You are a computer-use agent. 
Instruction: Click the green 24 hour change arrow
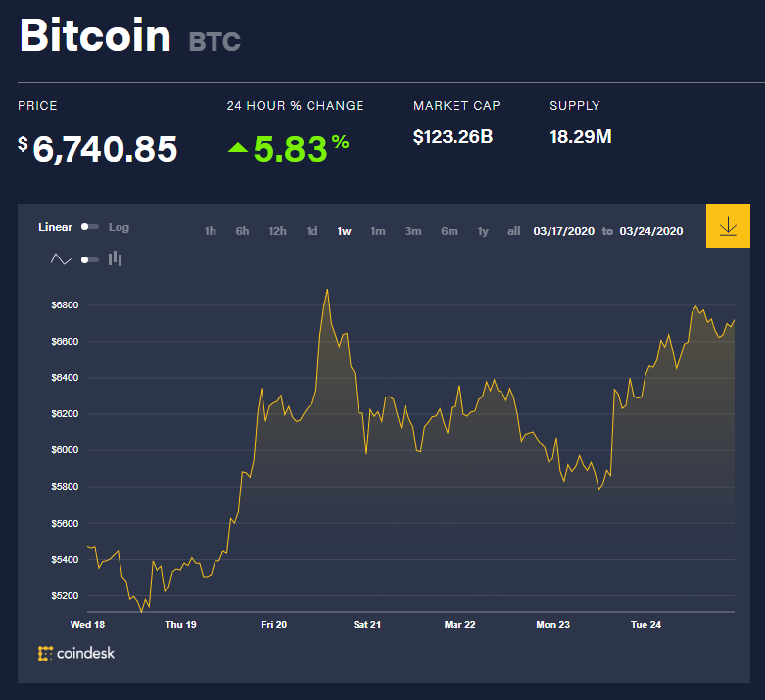click(x=238, y=148)
